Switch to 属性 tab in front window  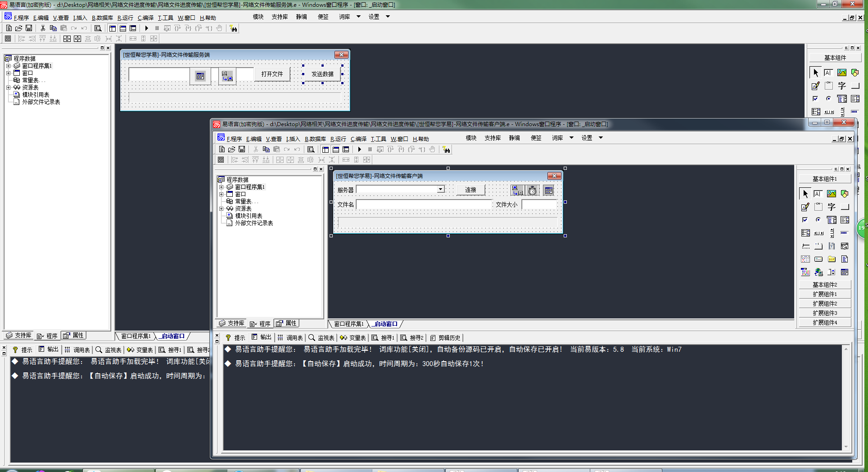click(286, 323)
